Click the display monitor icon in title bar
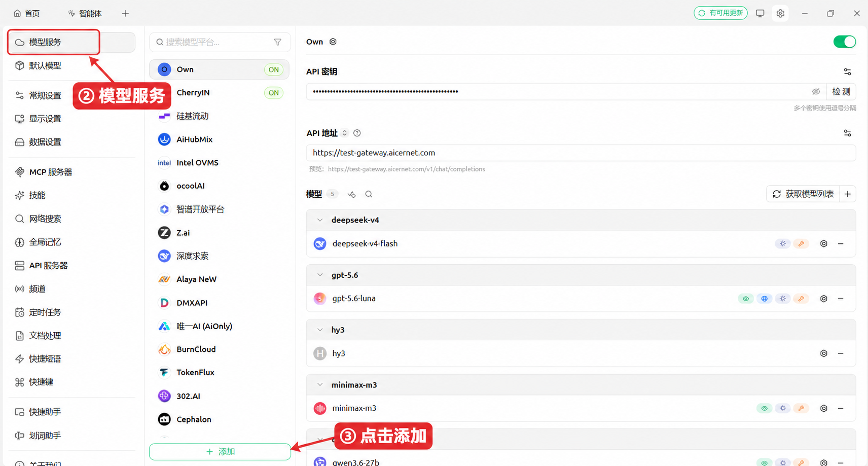 759,13
